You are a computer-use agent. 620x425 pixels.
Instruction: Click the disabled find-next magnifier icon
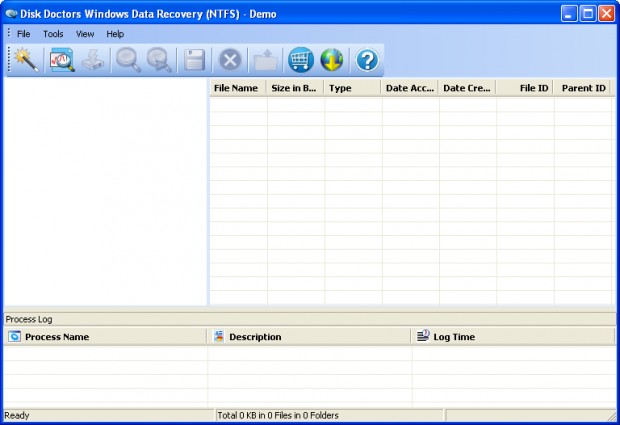coord(159,60)
